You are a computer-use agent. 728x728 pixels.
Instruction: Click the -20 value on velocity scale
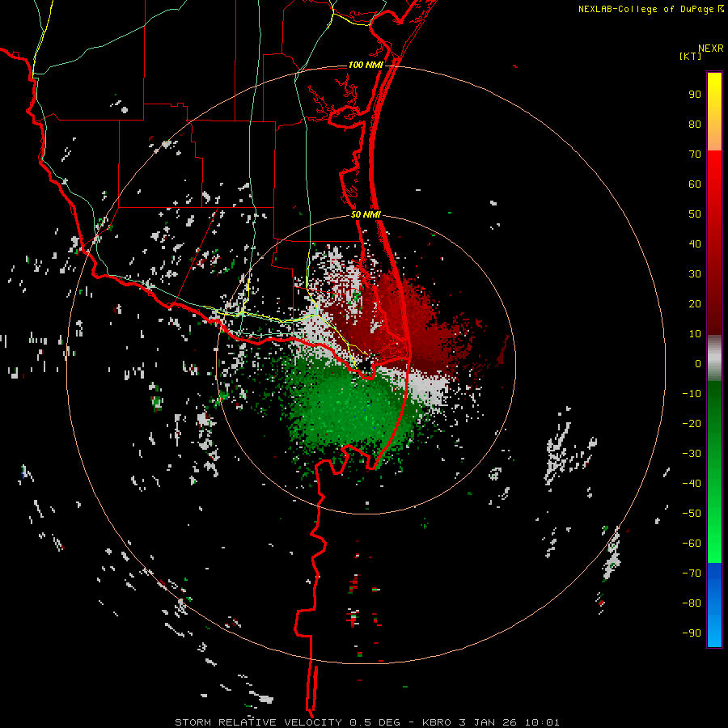[692, 423]
